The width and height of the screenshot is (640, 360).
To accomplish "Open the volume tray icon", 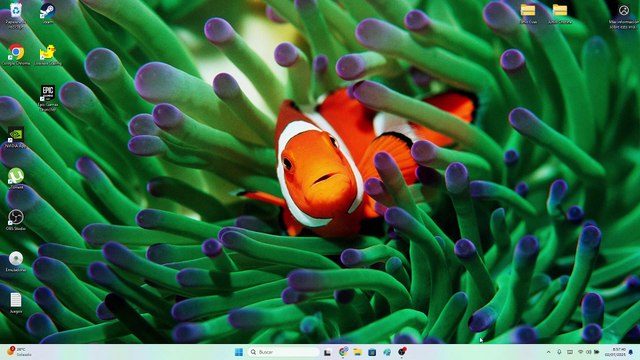I will click(589, 352).
